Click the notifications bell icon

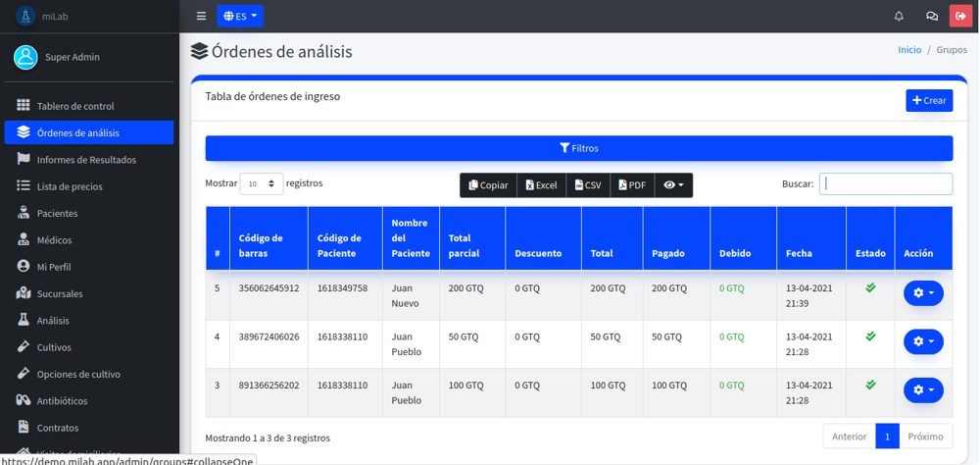899,16
